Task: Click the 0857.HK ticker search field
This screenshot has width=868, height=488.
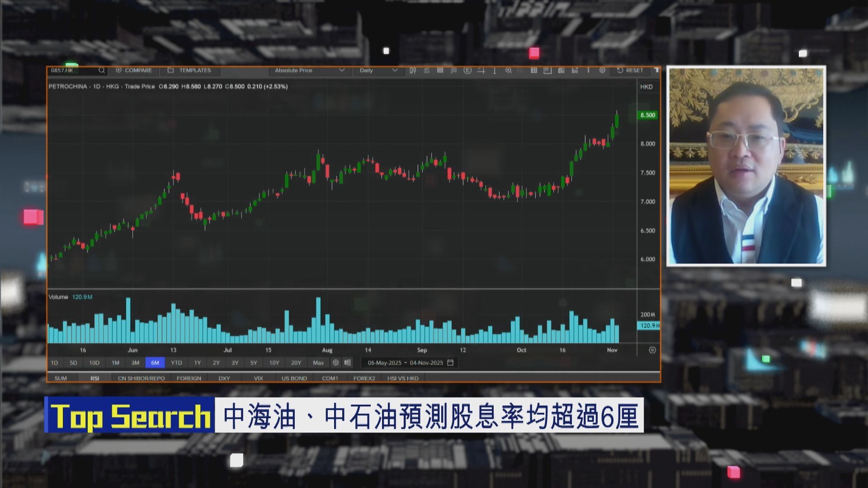Action: pyautogui.click(x=72, y=70)
